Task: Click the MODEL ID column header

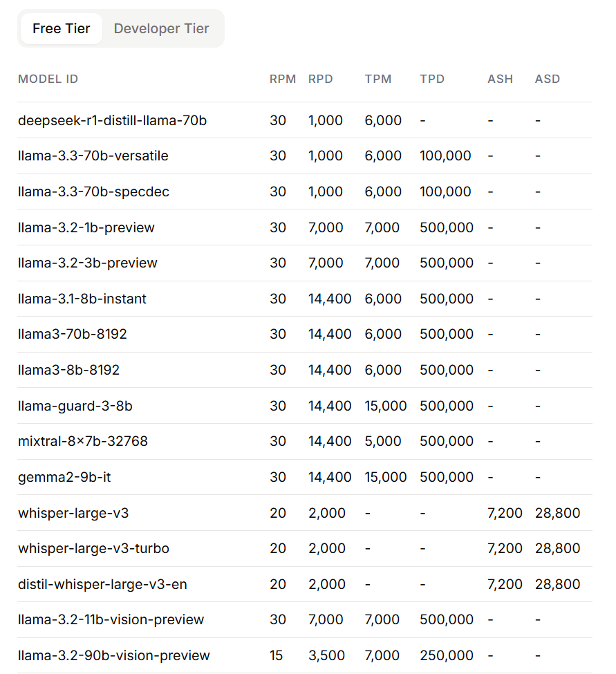Action: (x=48, y=79)
